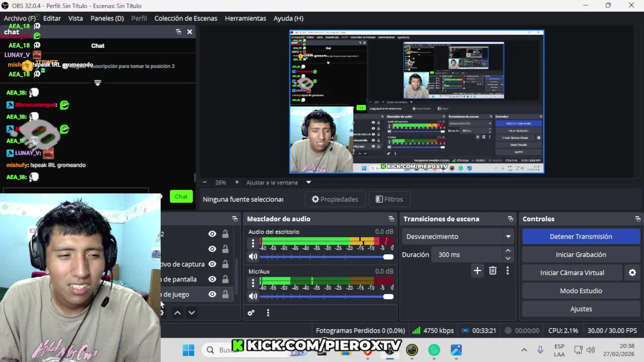Lock the 'de pantalla' source
Screen dimensions: 644x362
click(x=225, y=279)
